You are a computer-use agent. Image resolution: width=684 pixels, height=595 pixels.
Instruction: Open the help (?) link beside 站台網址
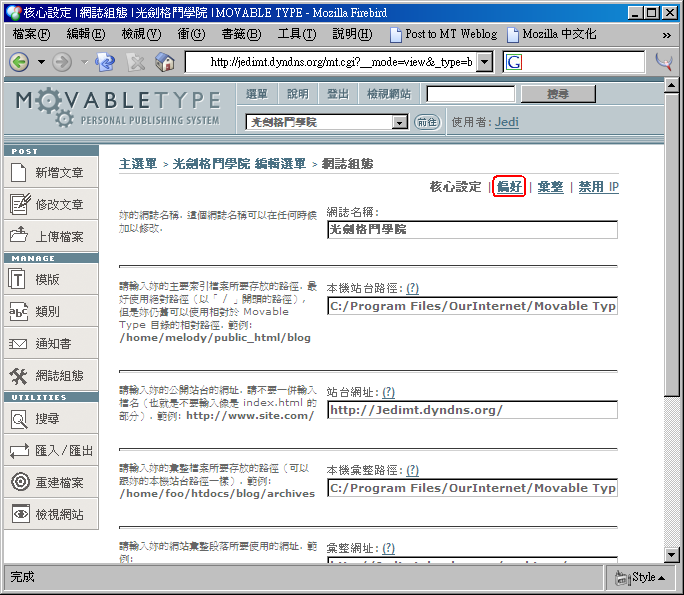pos(388,392)
